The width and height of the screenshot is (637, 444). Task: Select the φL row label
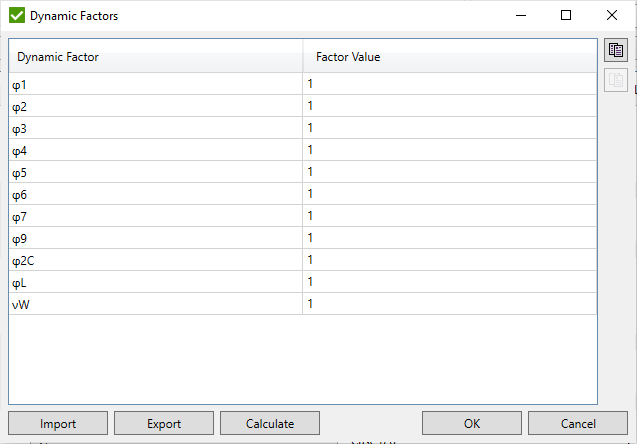(155, 282)
